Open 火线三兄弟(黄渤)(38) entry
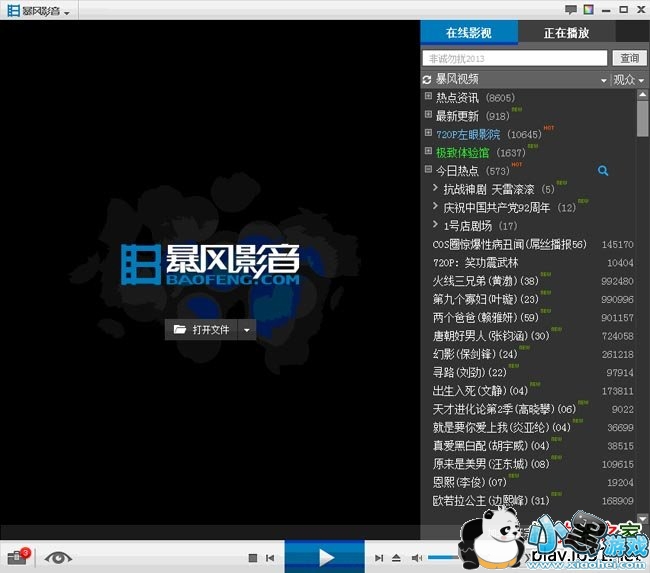Viewport: 650px width, 573px height. 532,281
